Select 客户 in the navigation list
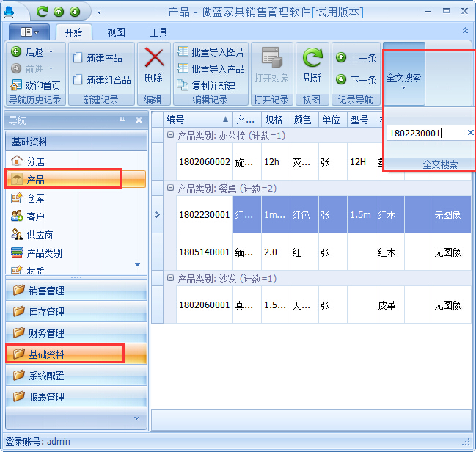Screen dimensions: 476x452 pos(76,216)
